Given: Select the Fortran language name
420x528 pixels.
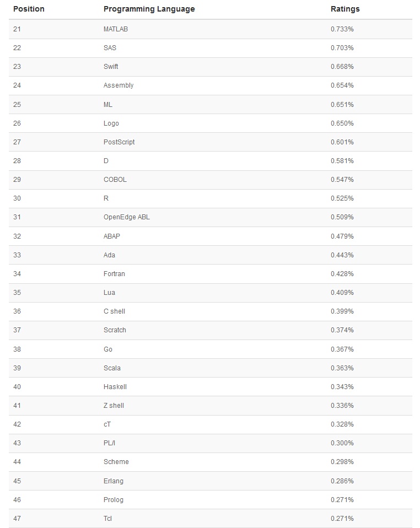Looking at the screenshot, I should point(114,274).
